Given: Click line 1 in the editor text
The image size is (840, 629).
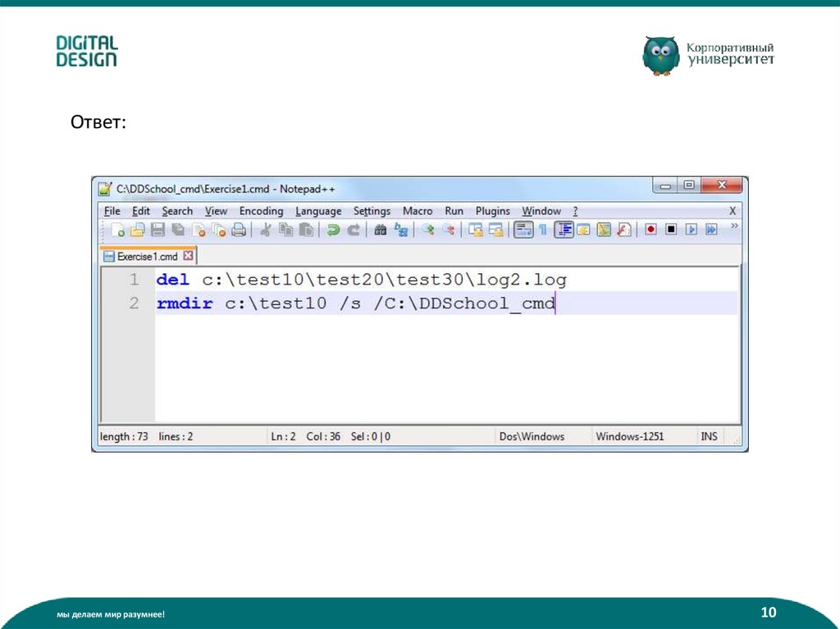Looking at the screenshot, I should pyautogui.click(x=361, y=280).
